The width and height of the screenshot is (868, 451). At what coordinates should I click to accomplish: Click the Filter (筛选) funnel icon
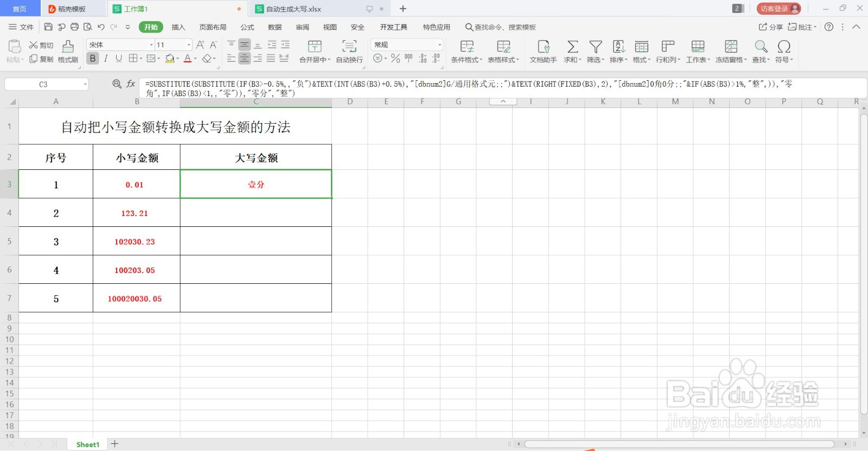[x=596, y=46]
